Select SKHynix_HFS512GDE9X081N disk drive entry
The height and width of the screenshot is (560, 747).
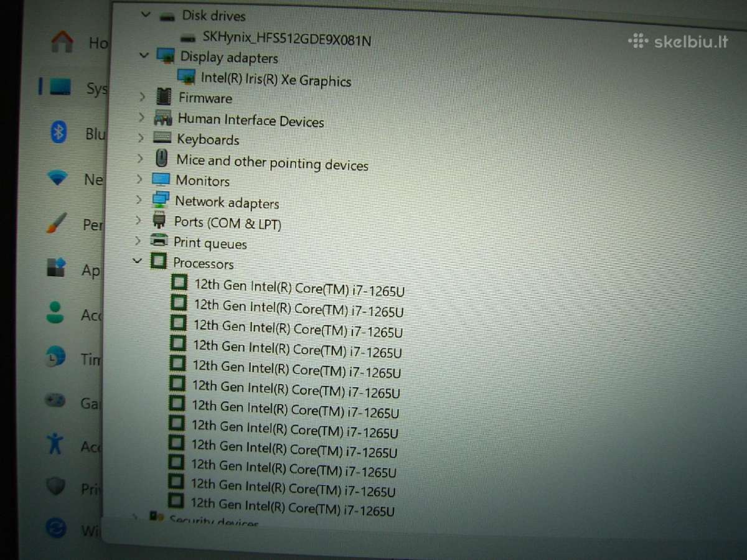click(x=287, y=39)
